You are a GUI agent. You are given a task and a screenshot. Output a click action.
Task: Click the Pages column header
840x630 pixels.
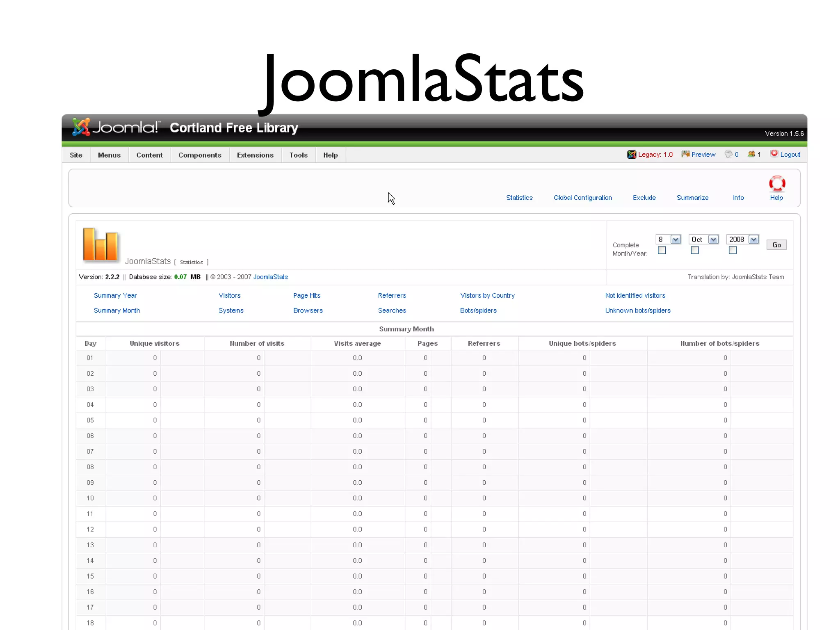427,343
